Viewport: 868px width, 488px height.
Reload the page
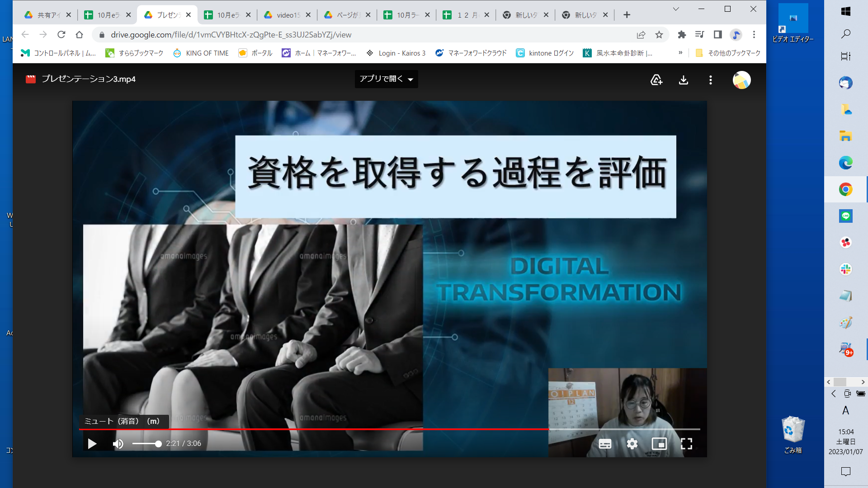[61, 35]
